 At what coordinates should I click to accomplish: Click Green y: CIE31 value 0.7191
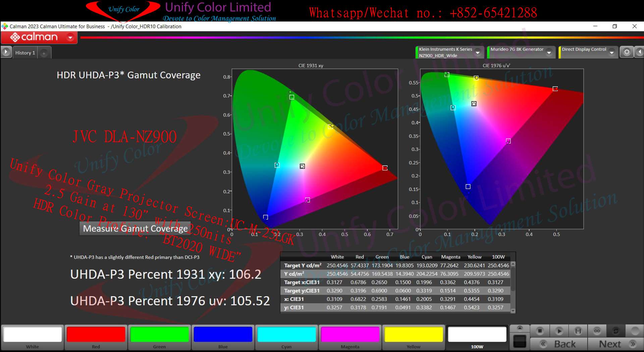pyautogui.click(x=379, y=307)
